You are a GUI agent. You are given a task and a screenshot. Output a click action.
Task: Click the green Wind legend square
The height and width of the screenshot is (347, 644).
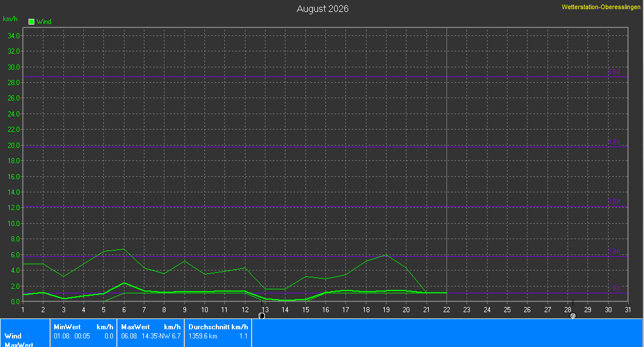point(31,22)
